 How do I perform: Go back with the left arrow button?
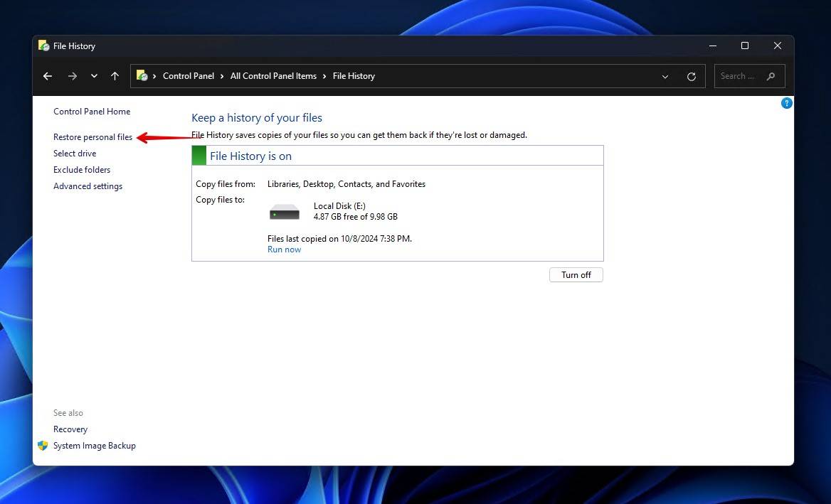[x=48, y=76]
